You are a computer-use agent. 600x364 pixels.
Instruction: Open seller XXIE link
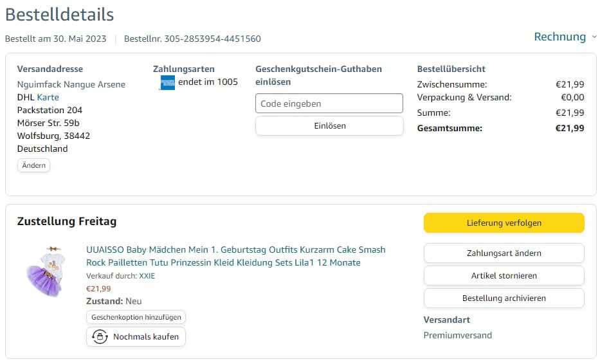click(x=147, y=276)
